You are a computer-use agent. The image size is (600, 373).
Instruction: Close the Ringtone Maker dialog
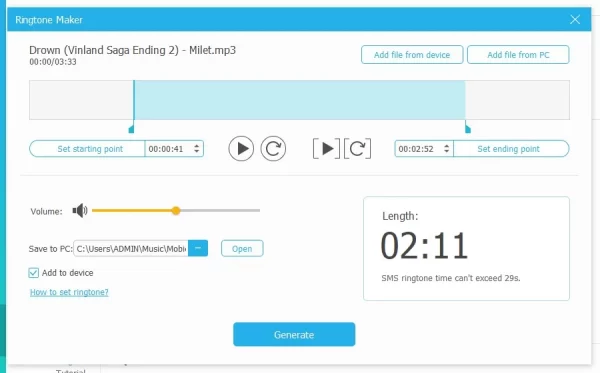[x=575, y=20]
